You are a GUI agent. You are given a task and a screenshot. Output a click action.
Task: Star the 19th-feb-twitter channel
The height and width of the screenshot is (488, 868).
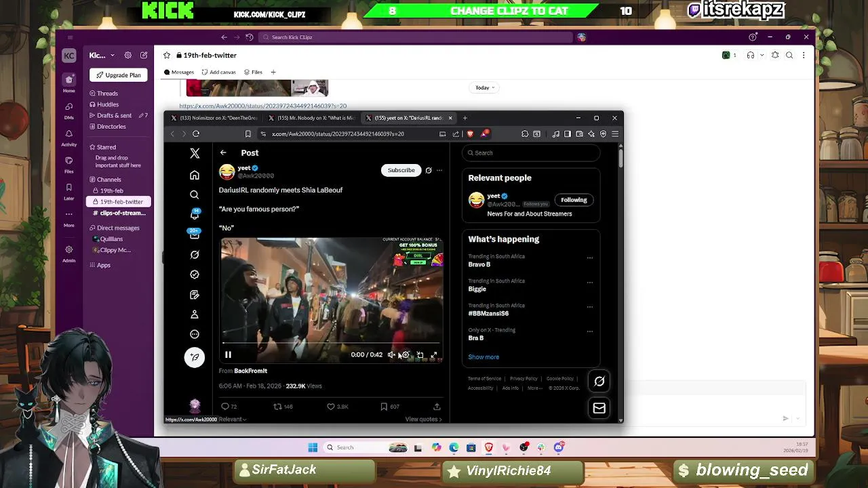[167, 56]
